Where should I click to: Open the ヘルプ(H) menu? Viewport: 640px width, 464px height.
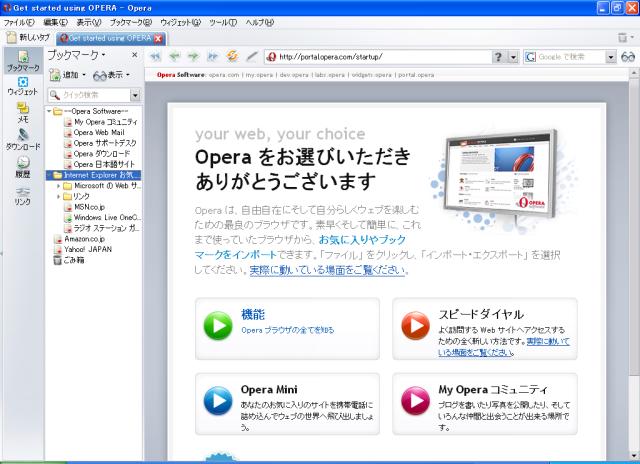click(260, 22)
